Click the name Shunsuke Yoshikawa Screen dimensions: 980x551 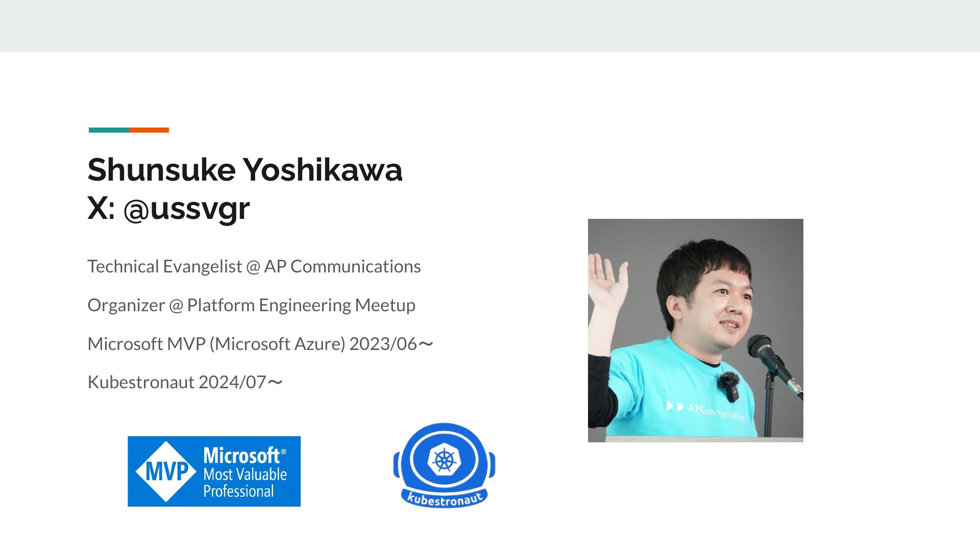pos(245,170)
